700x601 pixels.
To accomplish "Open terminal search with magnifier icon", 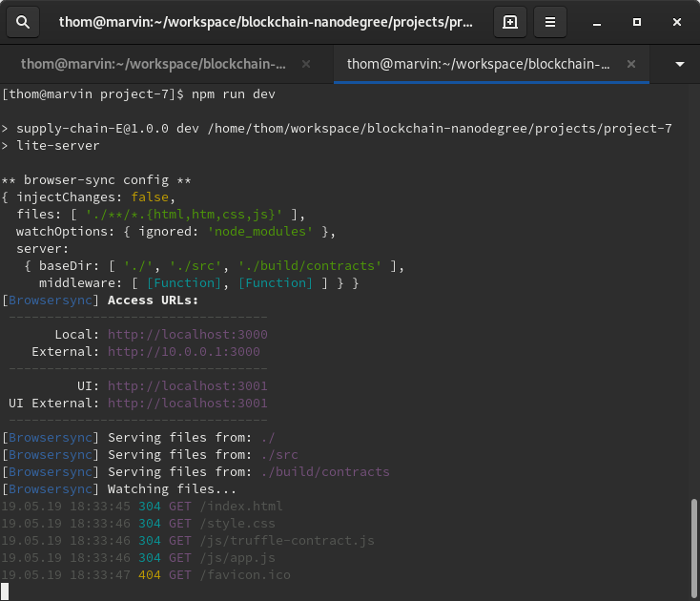I will coord(23,22).
